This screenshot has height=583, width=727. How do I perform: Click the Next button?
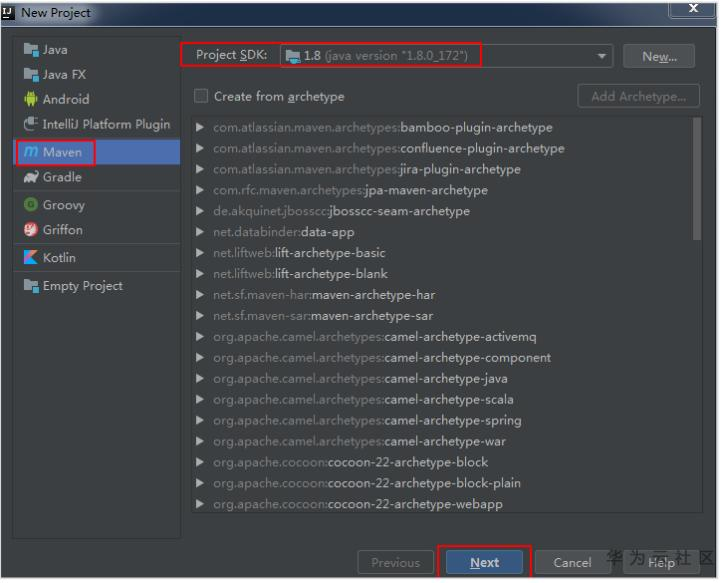(485, 562)
